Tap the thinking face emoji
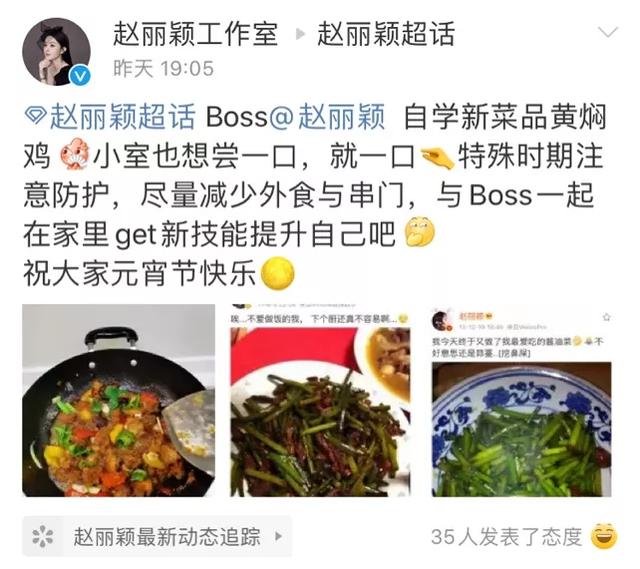The height and width of the screenshot is (569, 640). click(x=419, y=232)
